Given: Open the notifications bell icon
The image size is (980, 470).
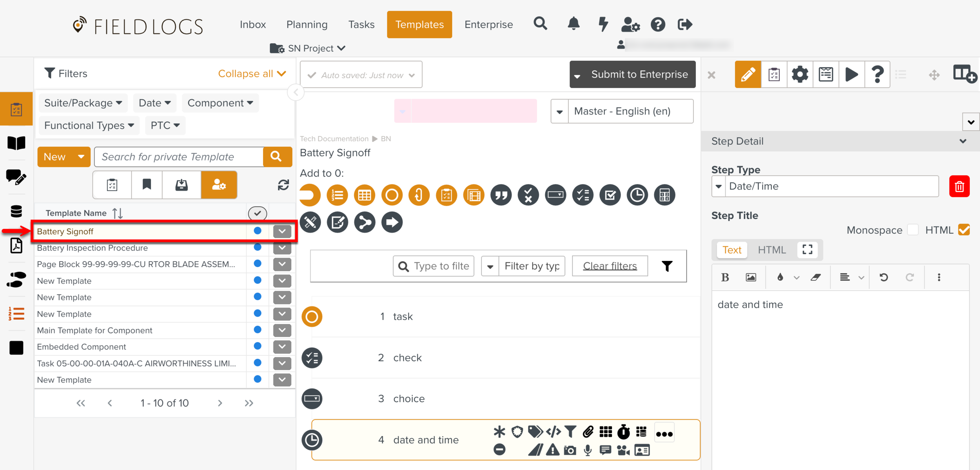Looking at the screenshot, I should [573, 24].
